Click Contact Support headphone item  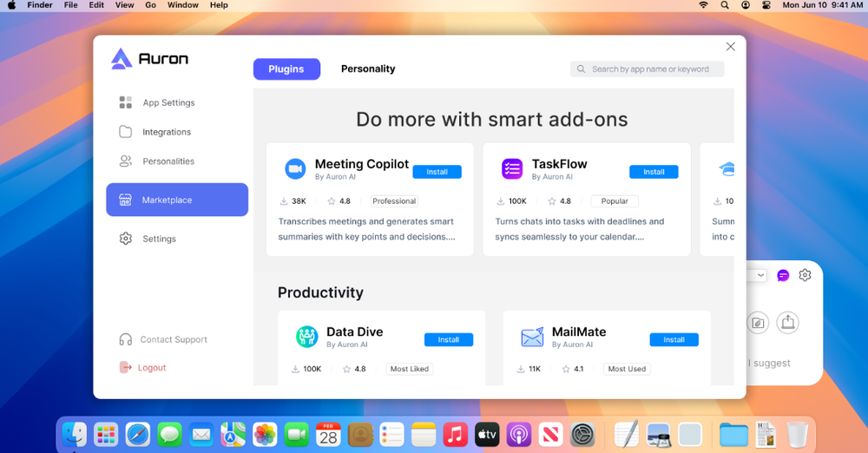click(163, 339)
